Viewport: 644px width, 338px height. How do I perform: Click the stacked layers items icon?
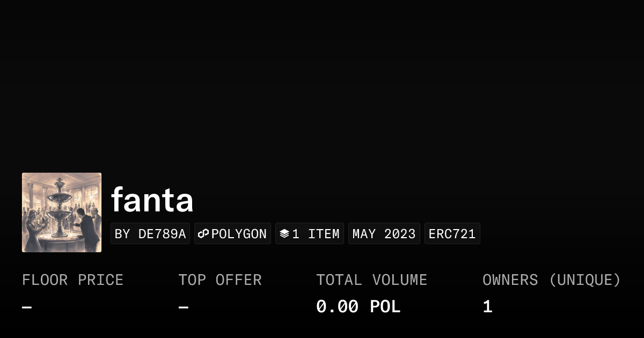point(284,234)
